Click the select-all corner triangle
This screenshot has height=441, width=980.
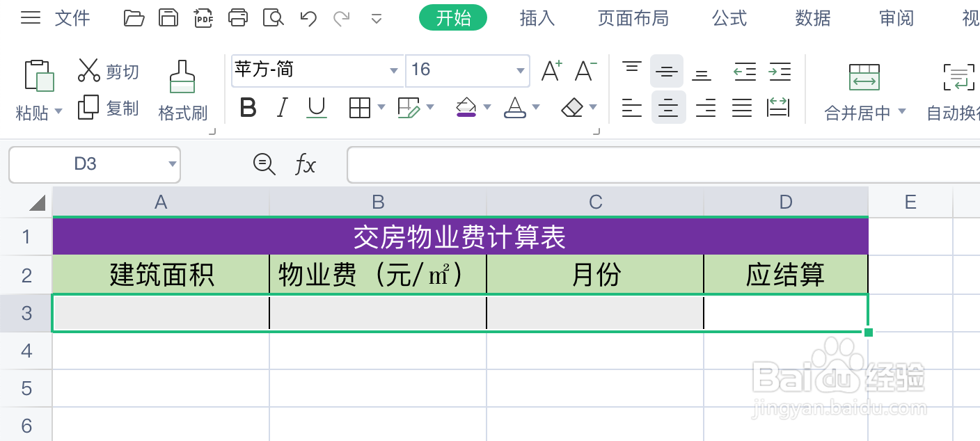[36, 202]
